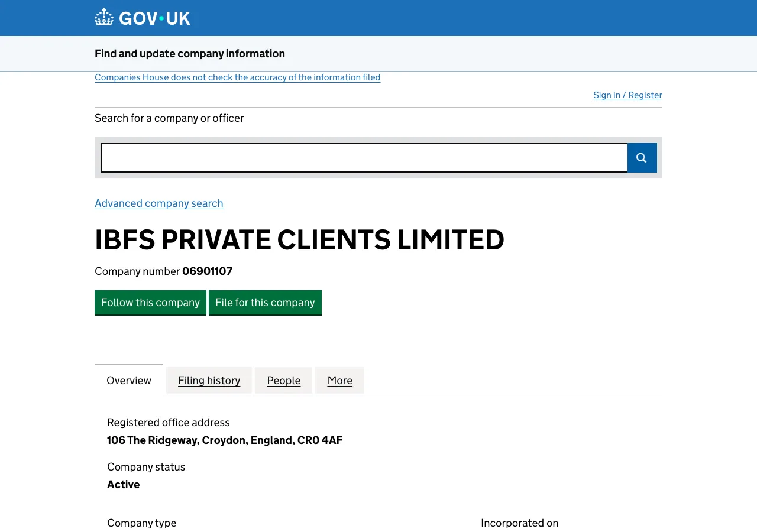Click the IBFS PRIVATE CLIENTS LIMITED heading
Screen dimensions: 757x532
point(299,240)
